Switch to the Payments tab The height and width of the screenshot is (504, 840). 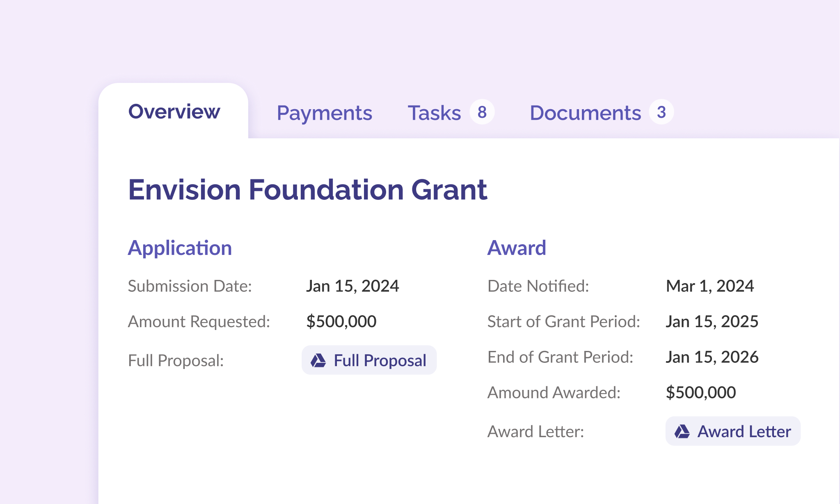tap(325, 112)
